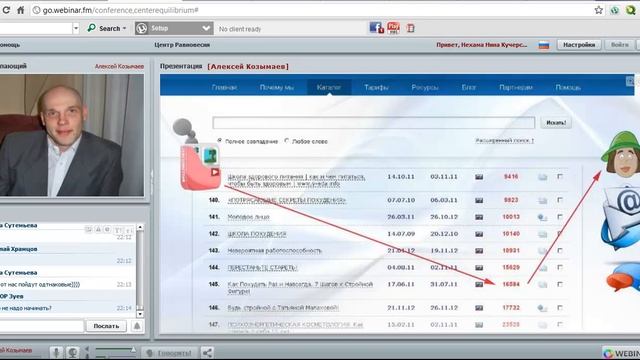Open the 'Помощь' tab
Image resolution: width=640 pixels, height=360 pixels.
pos(568,87)
